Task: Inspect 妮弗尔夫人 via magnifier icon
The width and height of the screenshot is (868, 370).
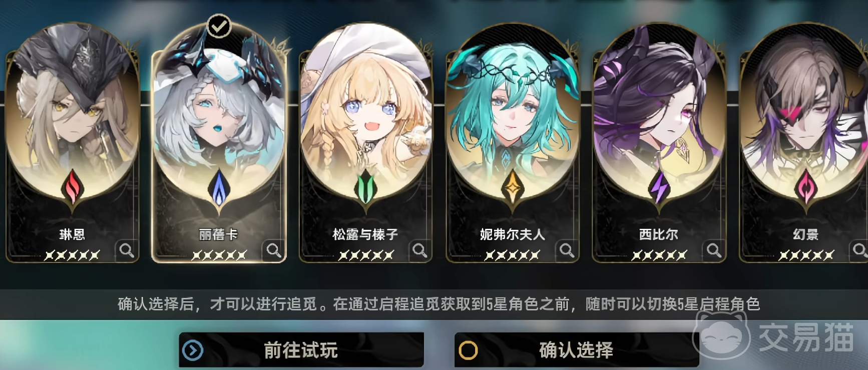Action: (567, 250)
